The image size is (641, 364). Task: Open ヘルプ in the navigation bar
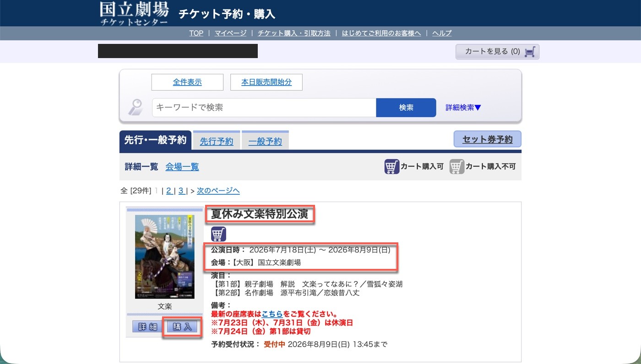(442, 33)
